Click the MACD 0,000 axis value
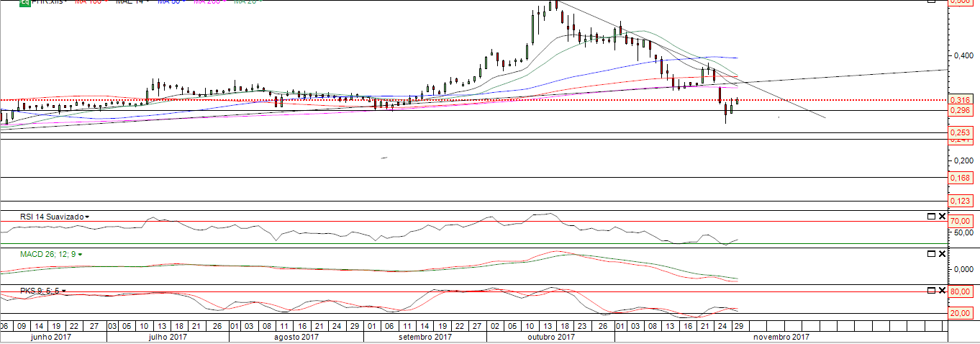The image size is (980, 344). 963,269
